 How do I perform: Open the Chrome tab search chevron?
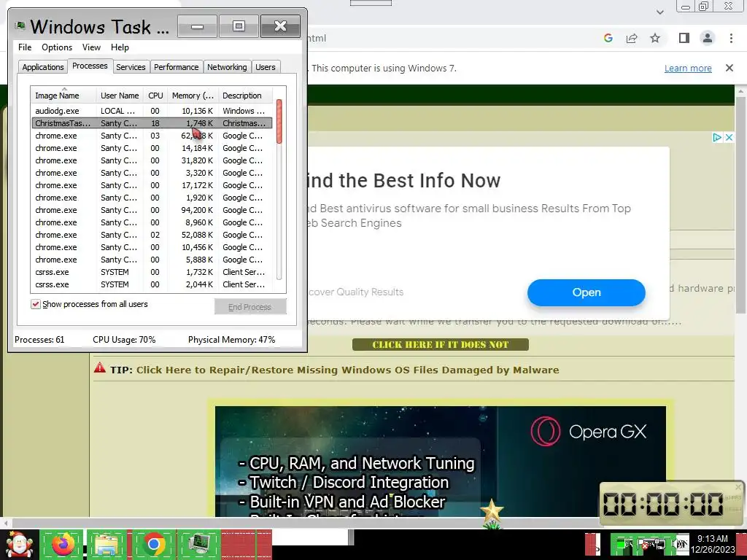(x=659, y=12)
